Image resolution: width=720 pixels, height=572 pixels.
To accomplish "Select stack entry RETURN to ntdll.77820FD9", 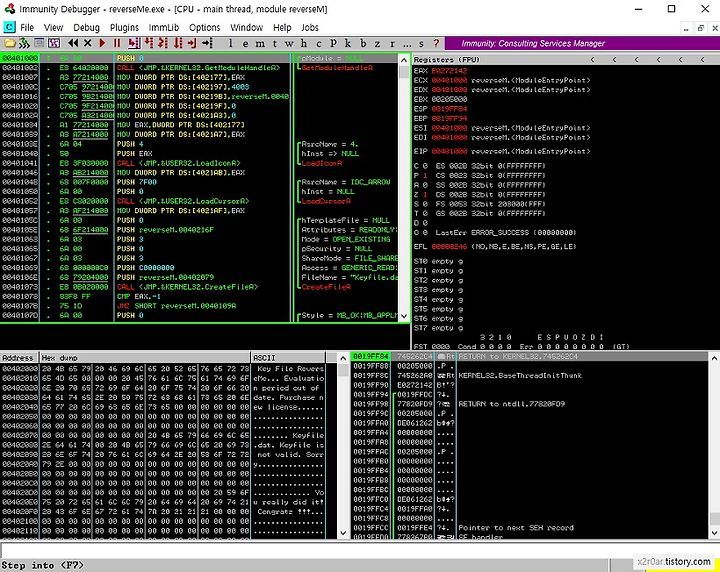I will point(530,404).
